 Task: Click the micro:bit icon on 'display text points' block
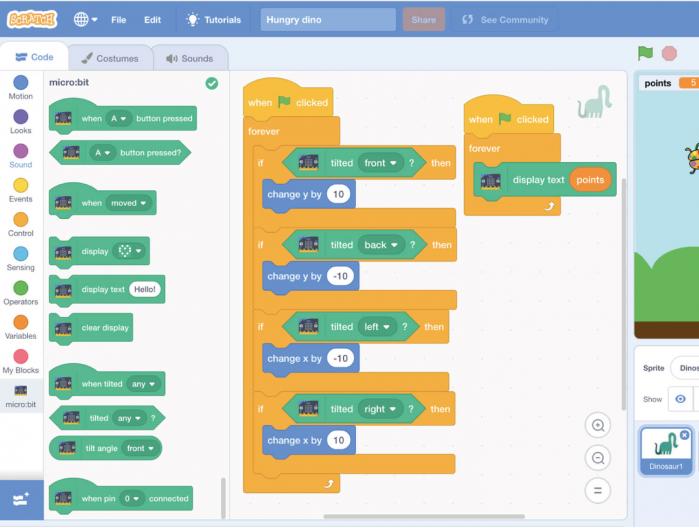pos(490,181)
